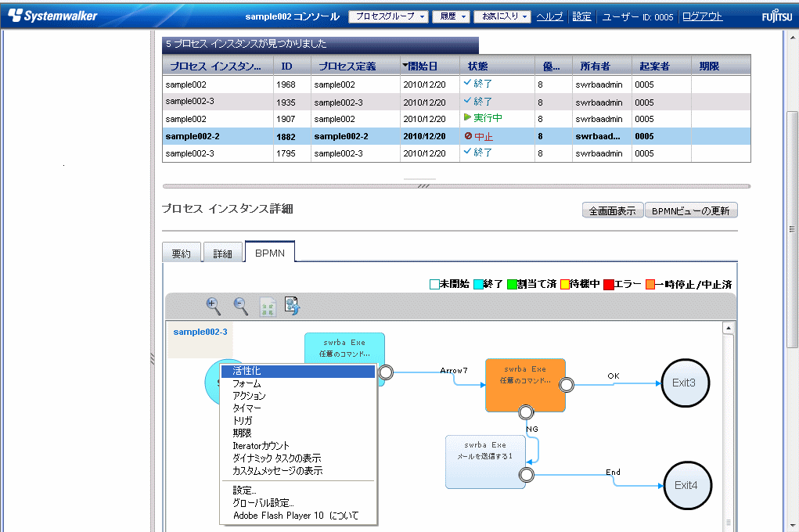799x532 pixels.
Task: Click the 全画面表示 button
Action: (x=613, y=210)
